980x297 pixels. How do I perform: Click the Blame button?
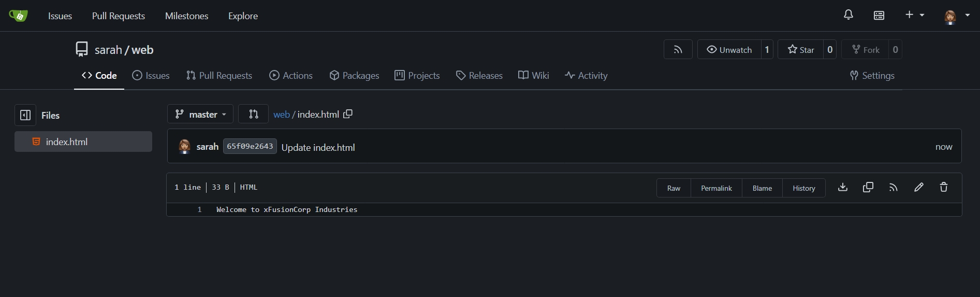click(x=762, y=188)
